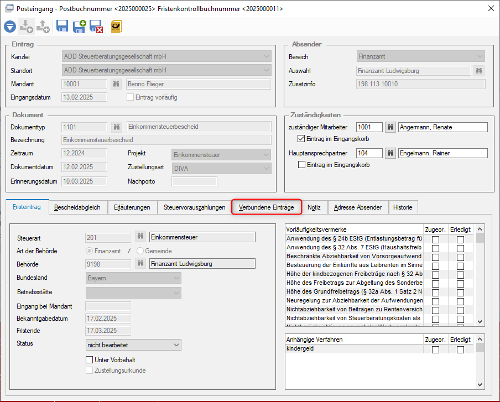Open the blue round filter menu icon
Screen dimensions: 500x402
[10, 27]
